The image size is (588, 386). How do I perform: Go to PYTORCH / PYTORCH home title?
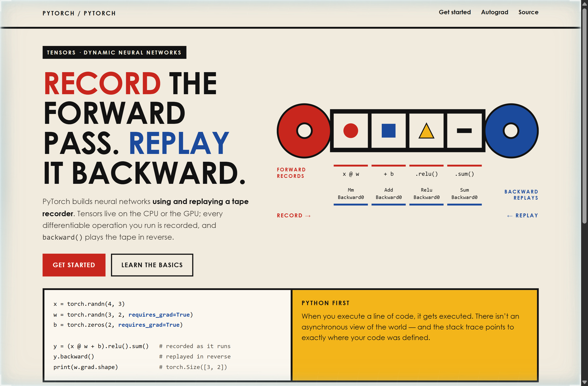click(79, 13)
